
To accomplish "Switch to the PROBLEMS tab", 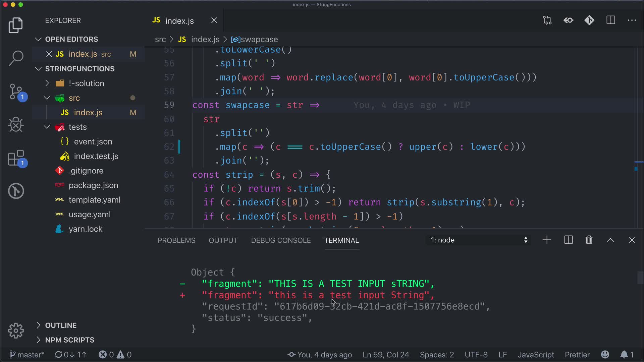I will pyautogui.click(x=176, y=240).
